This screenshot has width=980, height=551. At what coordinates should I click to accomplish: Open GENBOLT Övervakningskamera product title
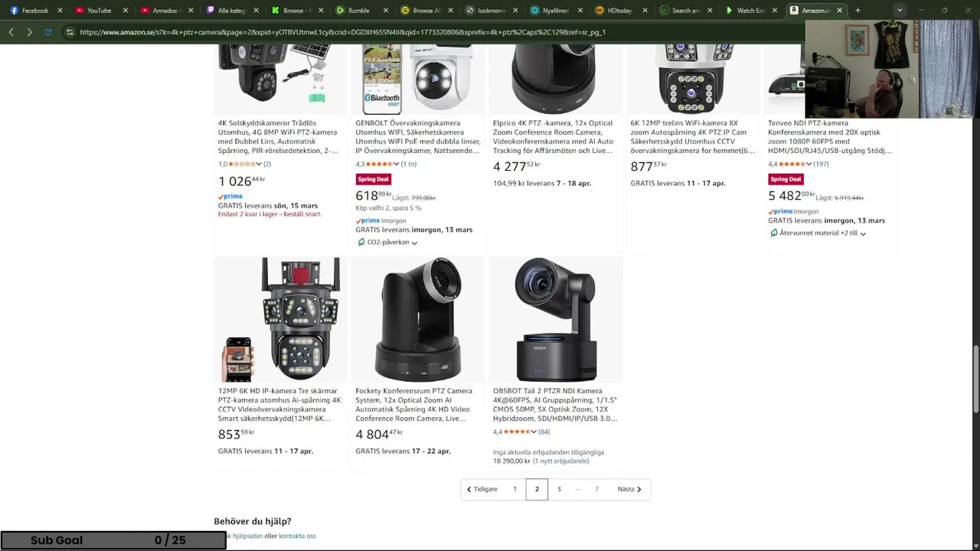(x=418, y=137)
